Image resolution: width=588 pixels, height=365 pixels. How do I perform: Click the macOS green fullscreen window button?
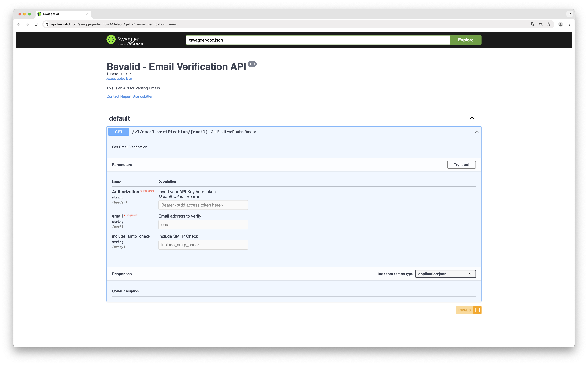pos(29,14)
